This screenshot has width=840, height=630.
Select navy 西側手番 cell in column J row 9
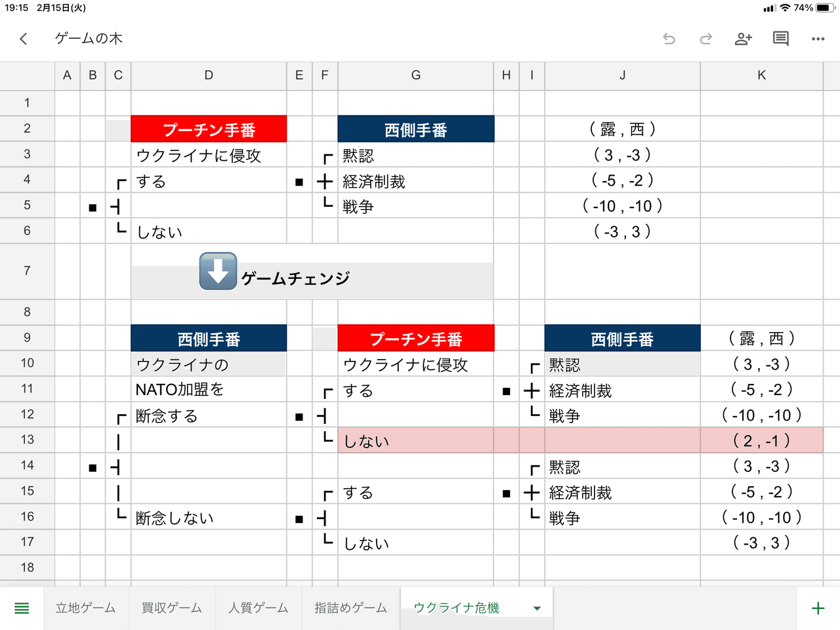(x=623, y=339)
